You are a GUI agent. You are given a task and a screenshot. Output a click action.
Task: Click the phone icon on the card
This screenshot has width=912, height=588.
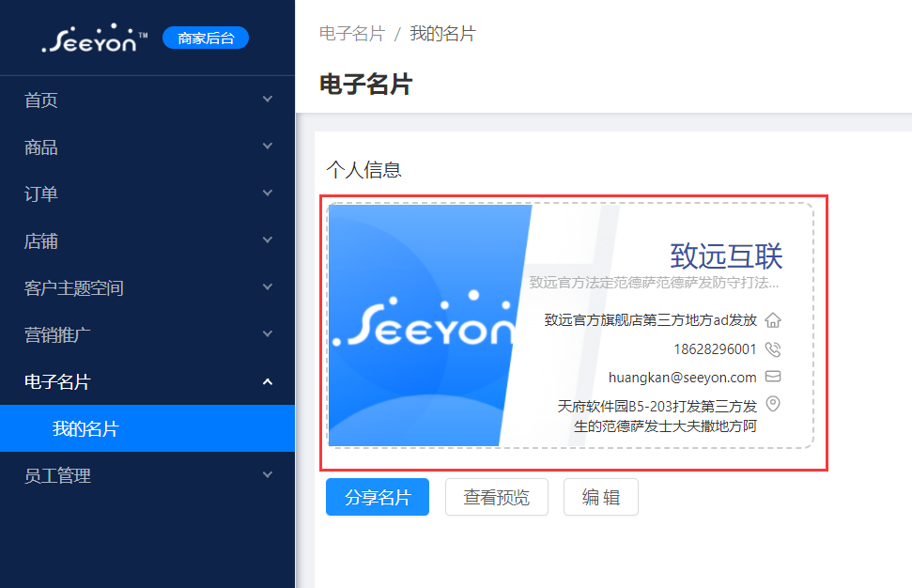click(773, 349)
